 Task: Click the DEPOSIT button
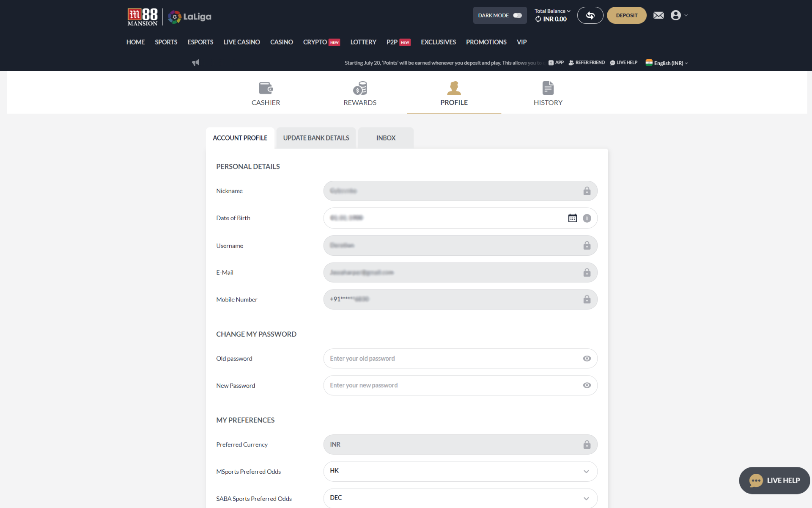pyautogui.click(x=626, y=15)
